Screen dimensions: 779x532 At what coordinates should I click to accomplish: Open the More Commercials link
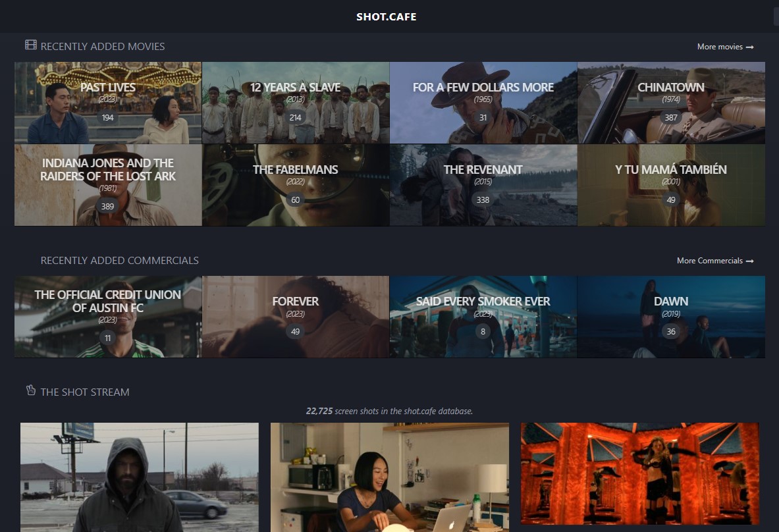coord(715,261)
